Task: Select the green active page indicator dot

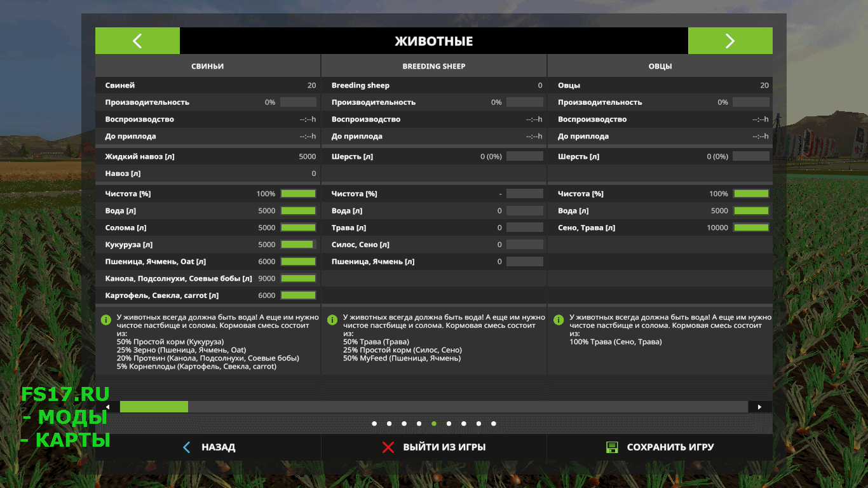Action: [x=434, y=423]
